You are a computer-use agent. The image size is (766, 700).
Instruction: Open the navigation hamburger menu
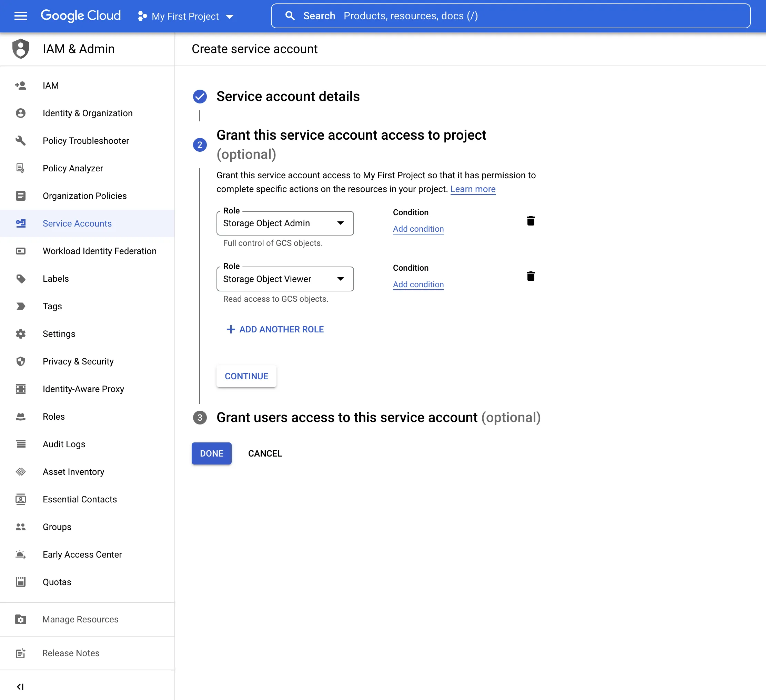point(21,16)
